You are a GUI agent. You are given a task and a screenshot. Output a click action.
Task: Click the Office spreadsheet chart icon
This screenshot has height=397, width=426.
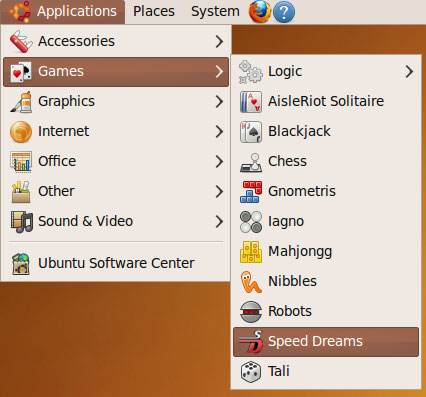point(21,162)
